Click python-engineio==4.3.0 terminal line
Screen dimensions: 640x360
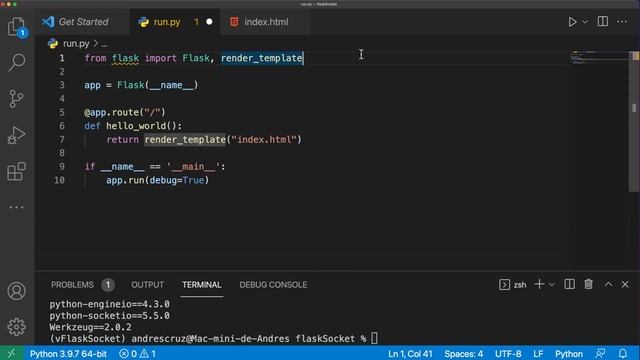[x=109, y=304]
